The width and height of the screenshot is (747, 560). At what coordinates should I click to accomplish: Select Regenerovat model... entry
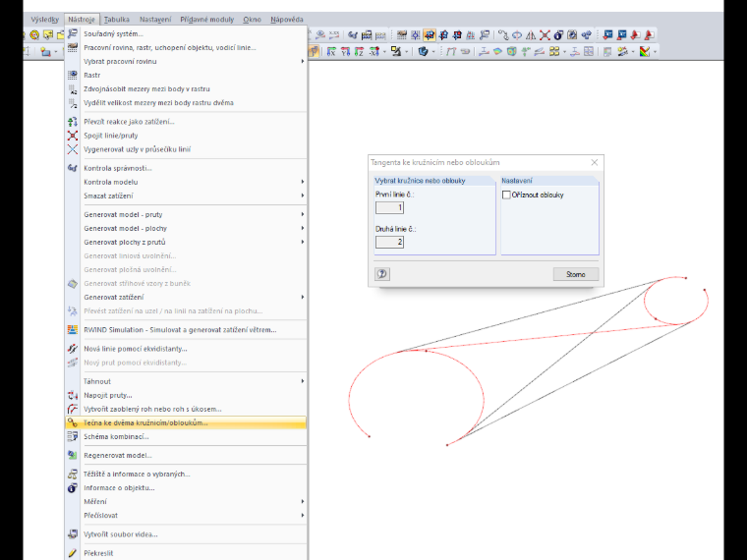click(186, 455)
